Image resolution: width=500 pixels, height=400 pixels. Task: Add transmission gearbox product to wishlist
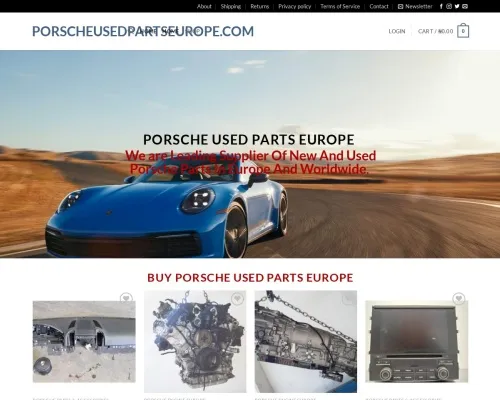348,298
